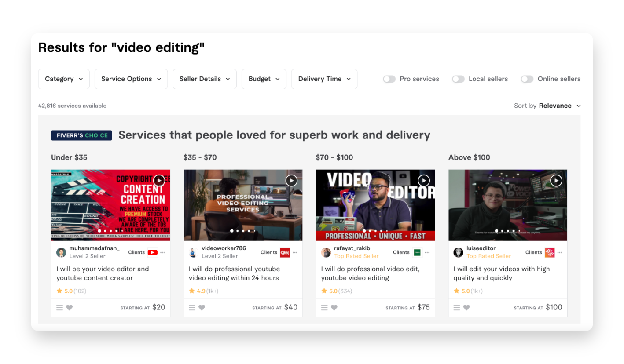
Task: Click luiseeditor seller avatar
Action: [x=459, y=252]
